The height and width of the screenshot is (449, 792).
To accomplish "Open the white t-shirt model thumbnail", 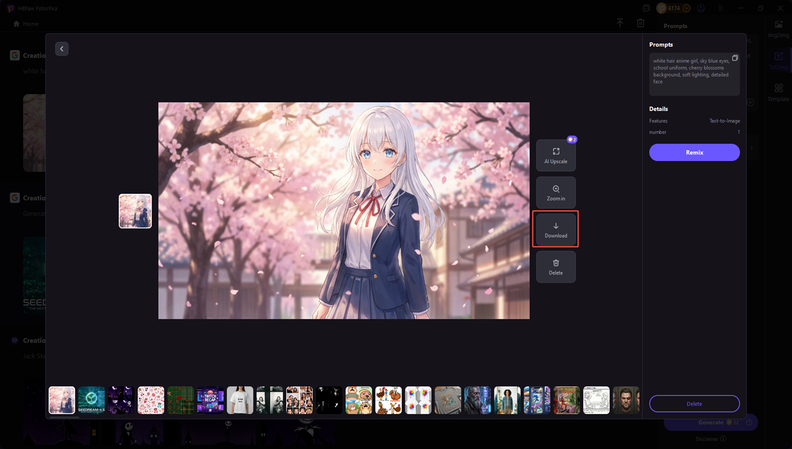I will click(240, 400).
